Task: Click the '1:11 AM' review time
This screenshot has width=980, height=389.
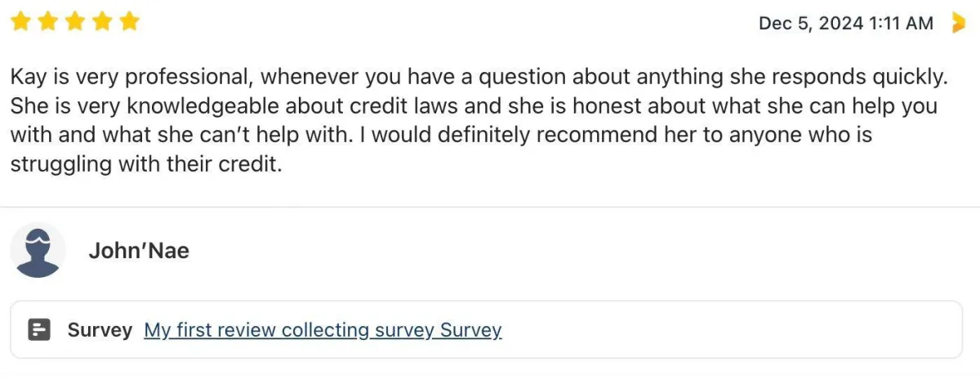Action: (x=900, y=24)
